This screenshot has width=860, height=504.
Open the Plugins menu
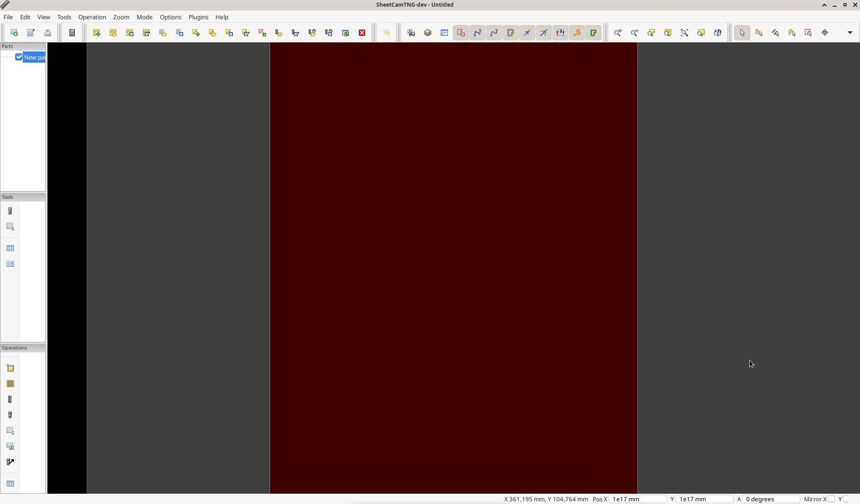198,17
